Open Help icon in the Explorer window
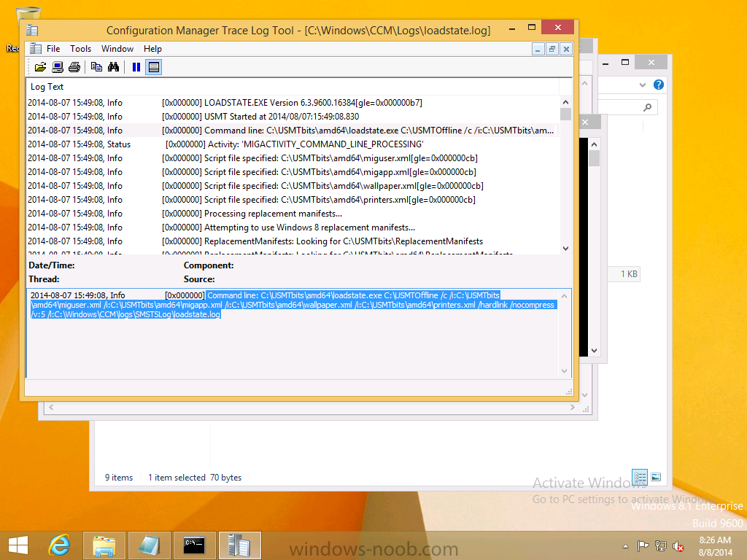The image size is (747, 560). [x=659, y=85]
